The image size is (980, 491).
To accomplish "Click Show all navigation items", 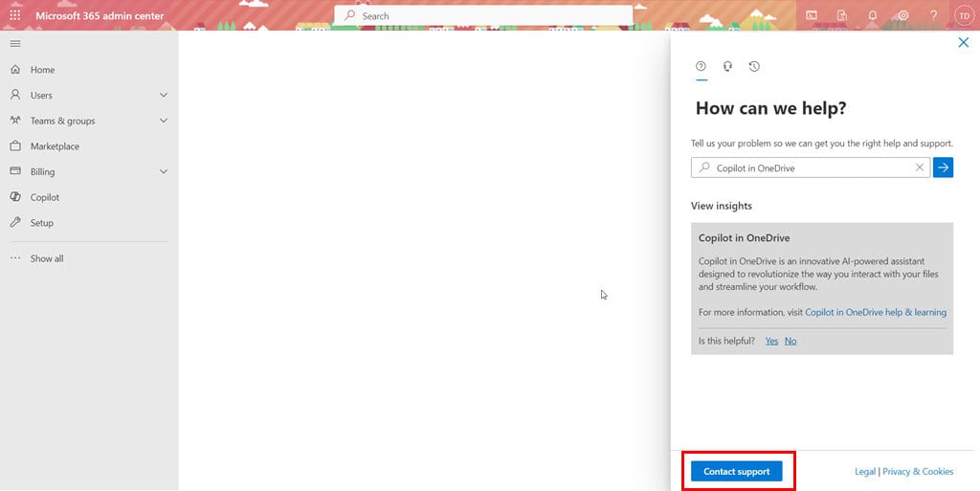I will point(47,258).
